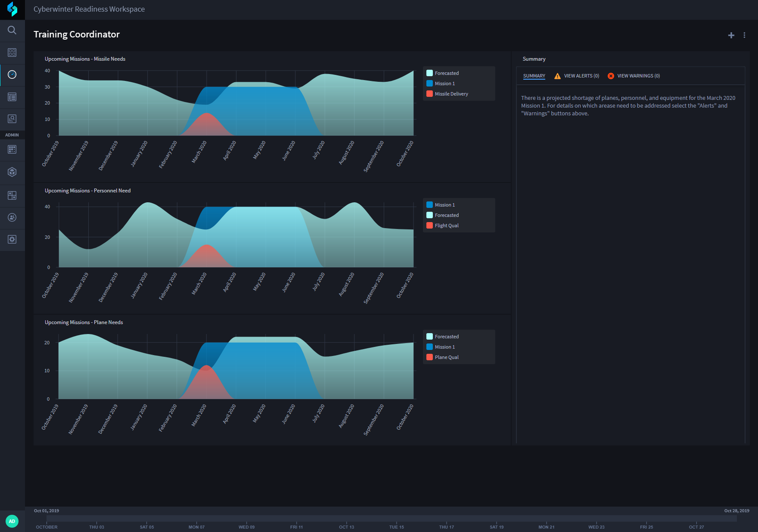Click the Training Coordinator heading
Screen dimensions: 758x532
pos(77,34)
